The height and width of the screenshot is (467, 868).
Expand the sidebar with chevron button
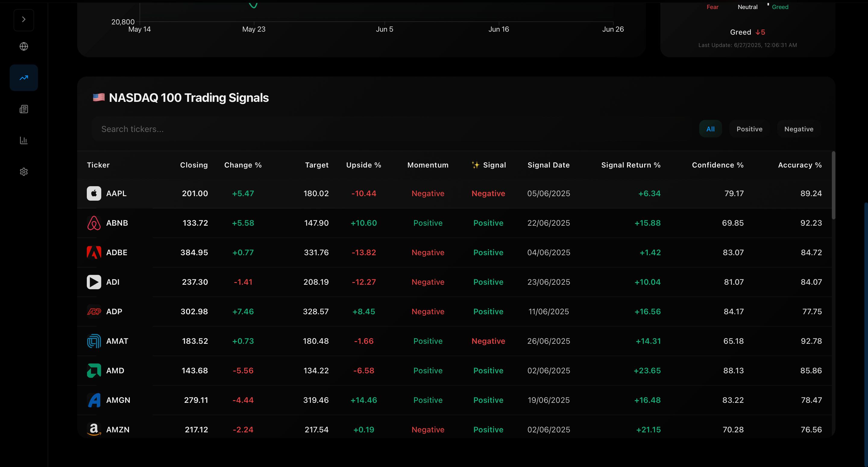click(x=24, y=20)
